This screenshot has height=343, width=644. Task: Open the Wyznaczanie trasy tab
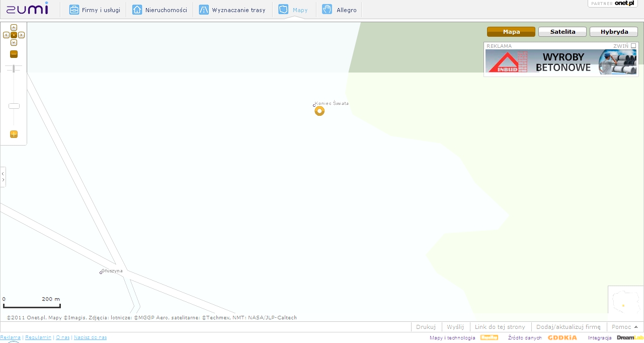coord(232,10)
